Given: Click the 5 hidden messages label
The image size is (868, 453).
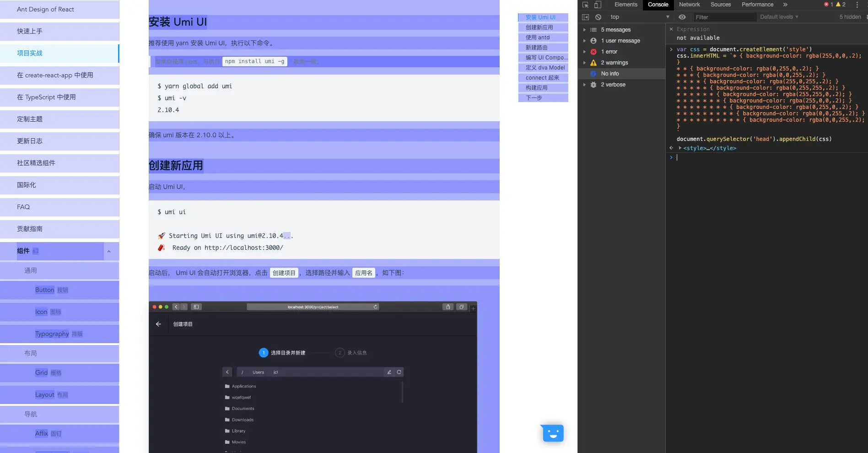Looking at the screenshot, I should [x=850, y=17].
